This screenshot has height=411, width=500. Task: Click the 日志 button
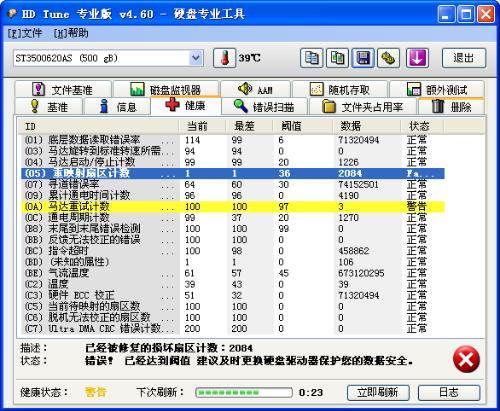pos(449,392)
